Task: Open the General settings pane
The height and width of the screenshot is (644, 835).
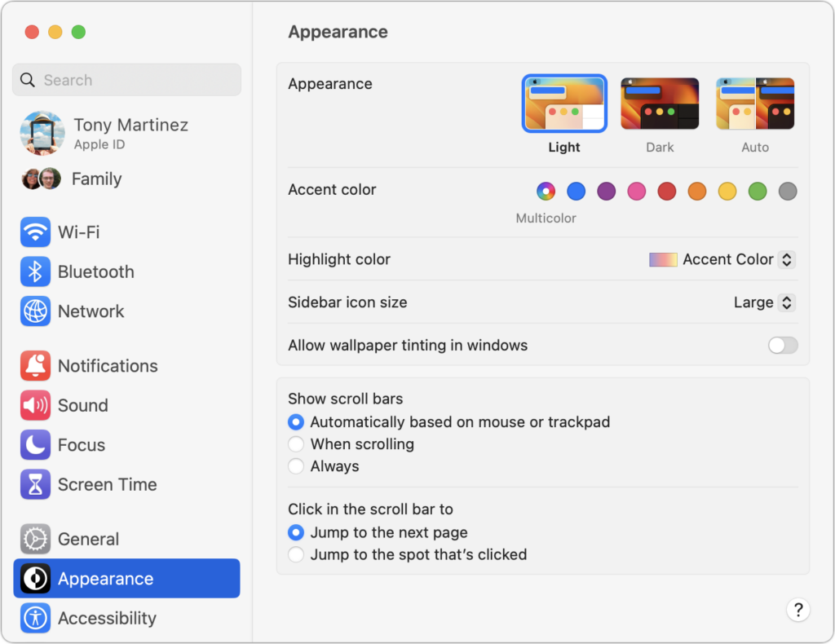Action: 88,539
